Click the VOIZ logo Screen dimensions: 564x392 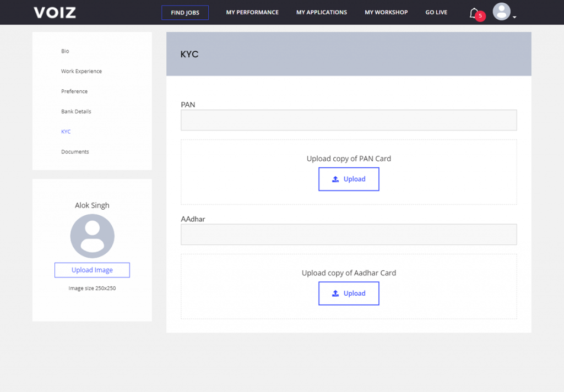55,13
